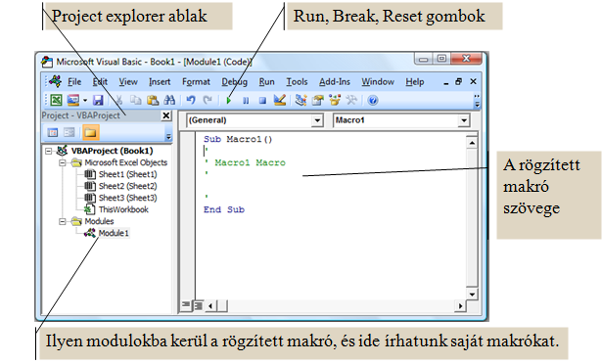
Task: Click the Insert UserForm toolbar icon
Action: pyautogui.click(x=73, y=100)
